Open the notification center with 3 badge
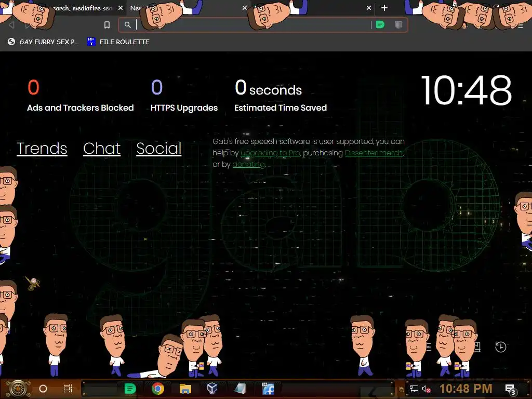532x399 pixels. coord(510,389)
